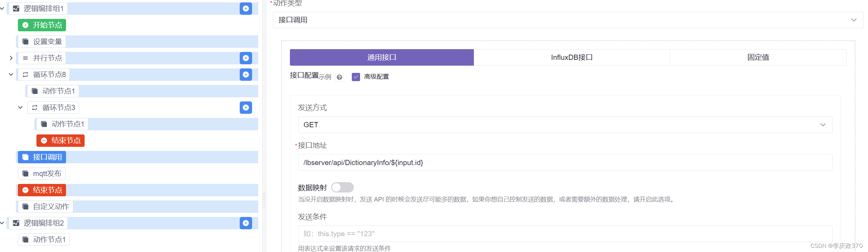The image size is (868, 252).
Task: Collapse the 循环节点3 tree node
Action: [x=20, y=108]
